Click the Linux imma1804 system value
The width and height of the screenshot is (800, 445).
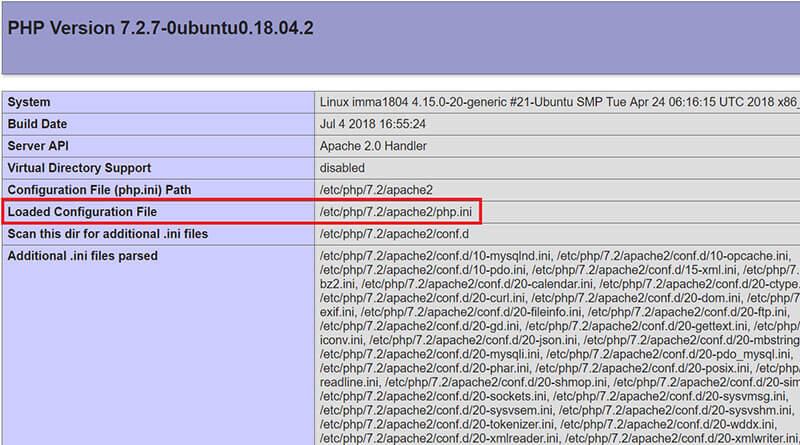560,102
